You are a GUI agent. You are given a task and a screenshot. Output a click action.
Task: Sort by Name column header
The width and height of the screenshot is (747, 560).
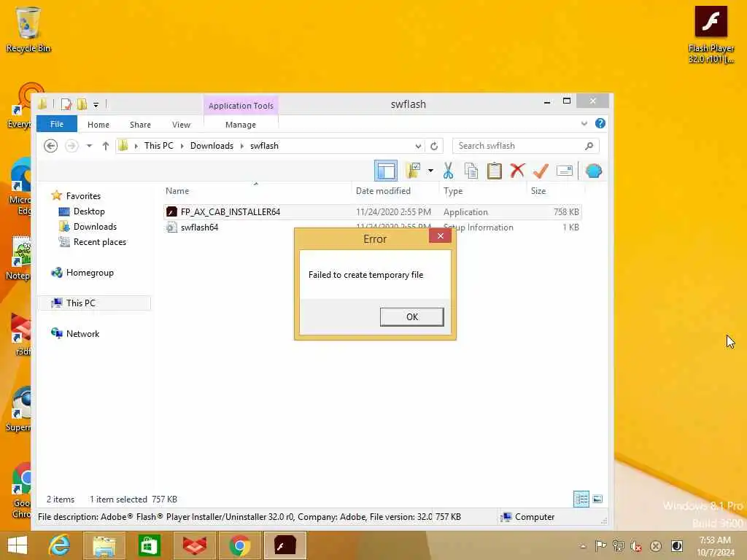[177, 191]
